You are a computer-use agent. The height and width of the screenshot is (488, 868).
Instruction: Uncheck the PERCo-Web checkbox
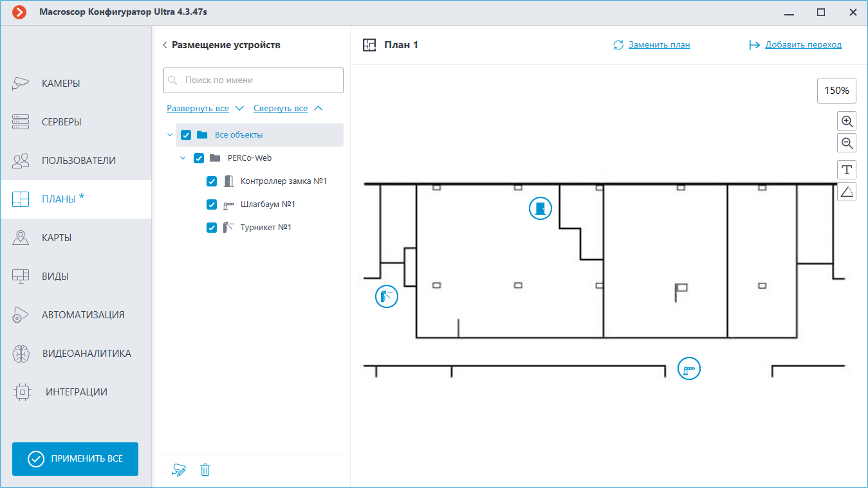pyautogui.click(x=199, y=158)
